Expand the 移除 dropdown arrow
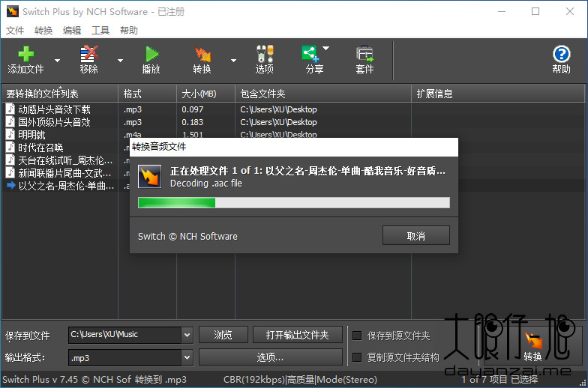 point(120,60)
